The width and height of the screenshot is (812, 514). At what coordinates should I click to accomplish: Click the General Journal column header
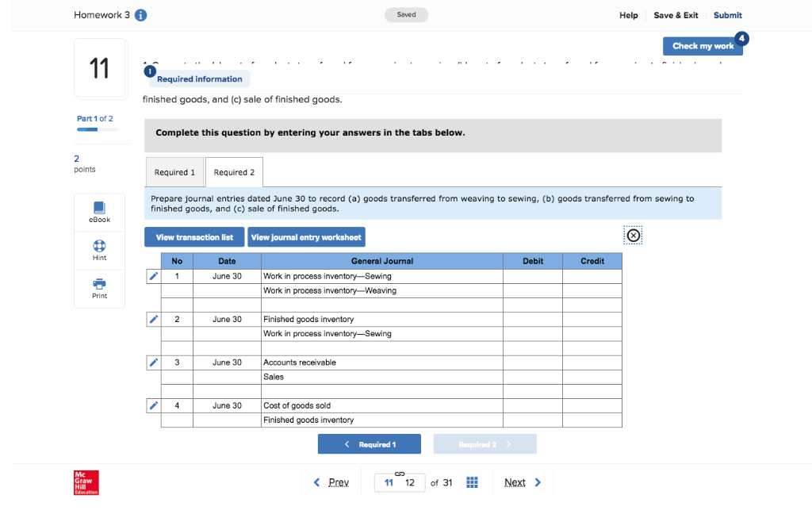point(382,261)
